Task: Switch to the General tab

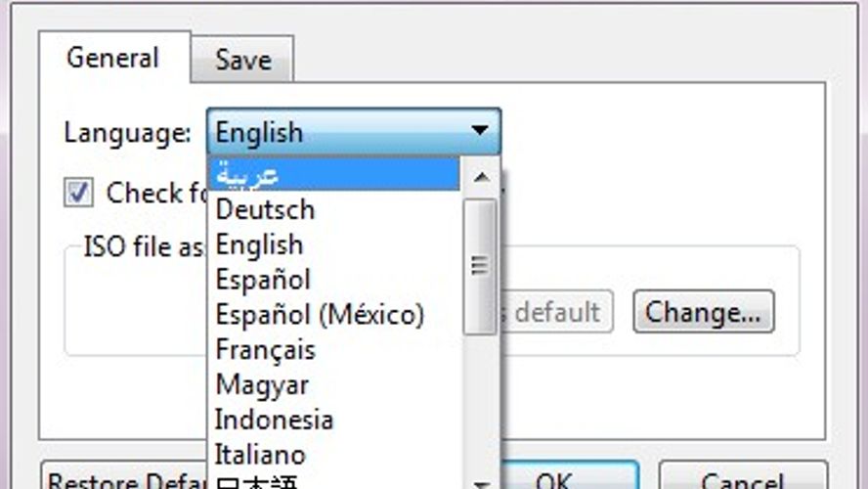Action: pyautogui.click(x=112, y=58)
